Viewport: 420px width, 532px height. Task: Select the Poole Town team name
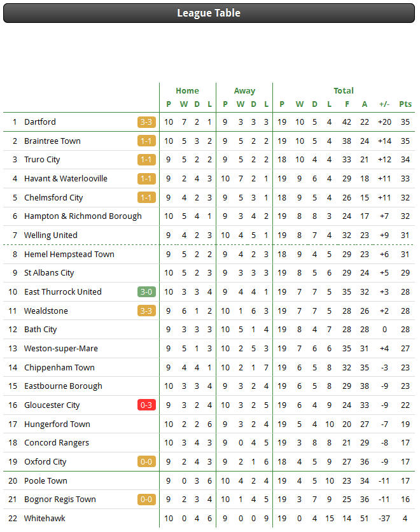click(x=45, y=480)
